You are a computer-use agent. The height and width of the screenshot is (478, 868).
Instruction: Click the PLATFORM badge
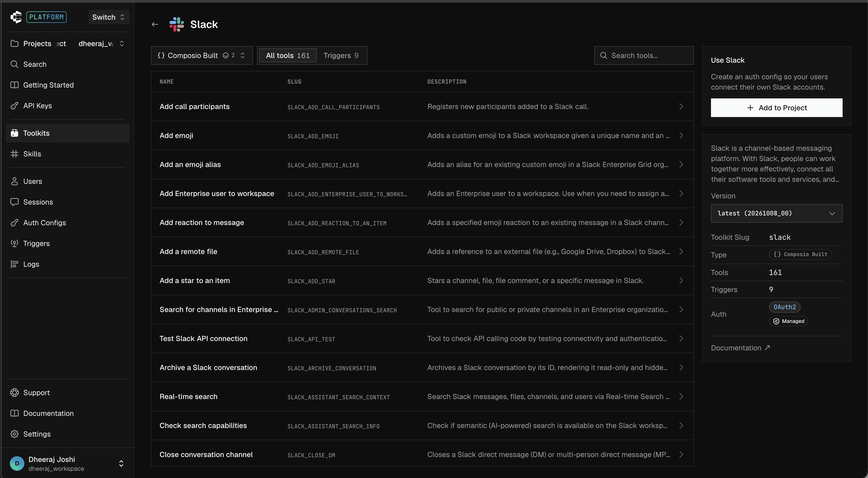tap(46, 17)
